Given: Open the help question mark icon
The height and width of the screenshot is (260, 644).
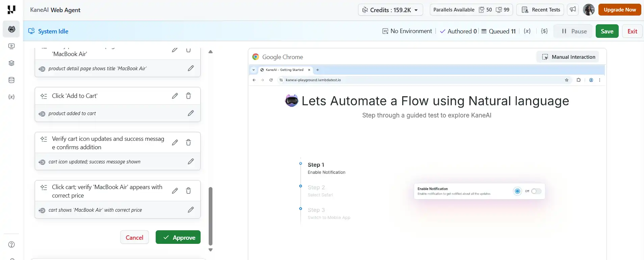Looking at the screenshot, I should pos(11,244).
